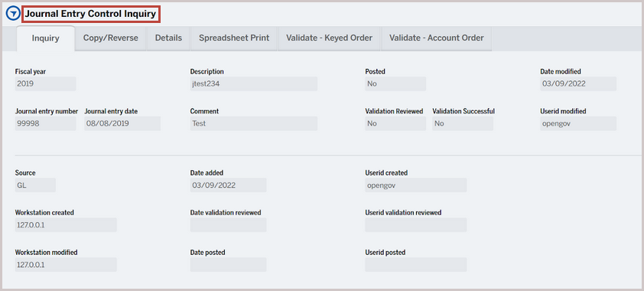Image resolution: width=644 pixels, height=291 pixels.
Task: Click the blue filter funnel icon
Action: [13, 14]
